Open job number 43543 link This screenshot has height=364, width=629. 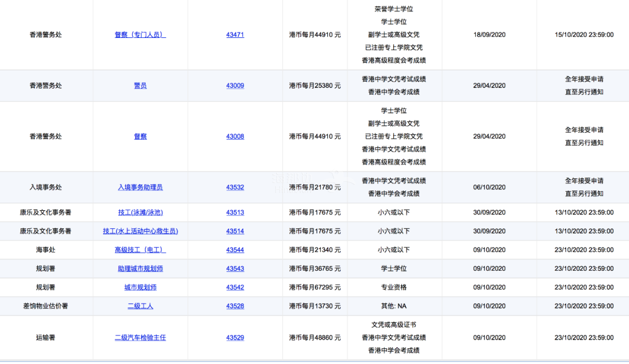click(x=235, y=268)
